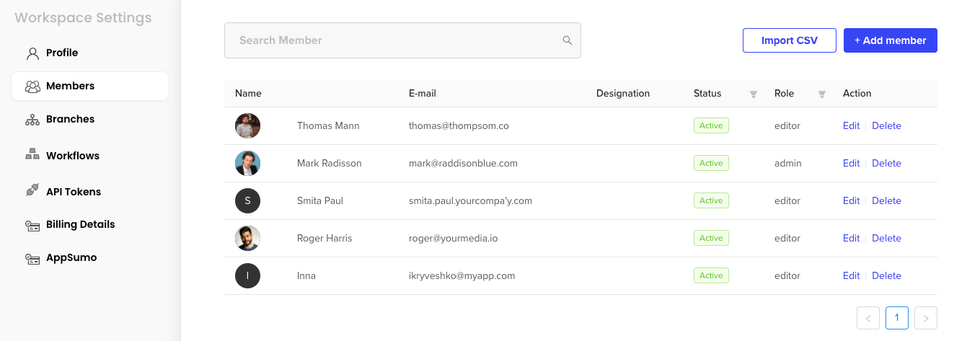Viewport: 980px width, 341px height.
Task: Click the Profile person icon in sidebar
Action: pyautogui.click(x=32, y=53)
